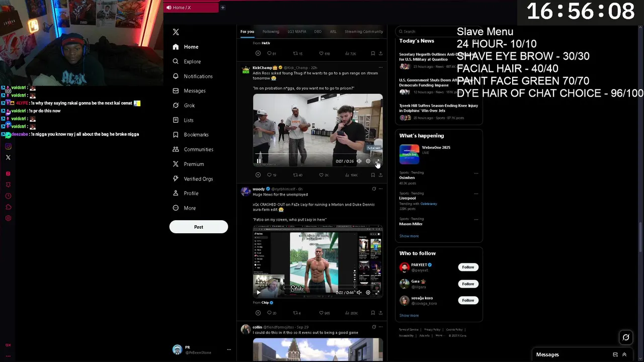The height and width of the screenshot is (362, 644).
Task: Bookmark the KickChamp post
Action: pos(373,175)
